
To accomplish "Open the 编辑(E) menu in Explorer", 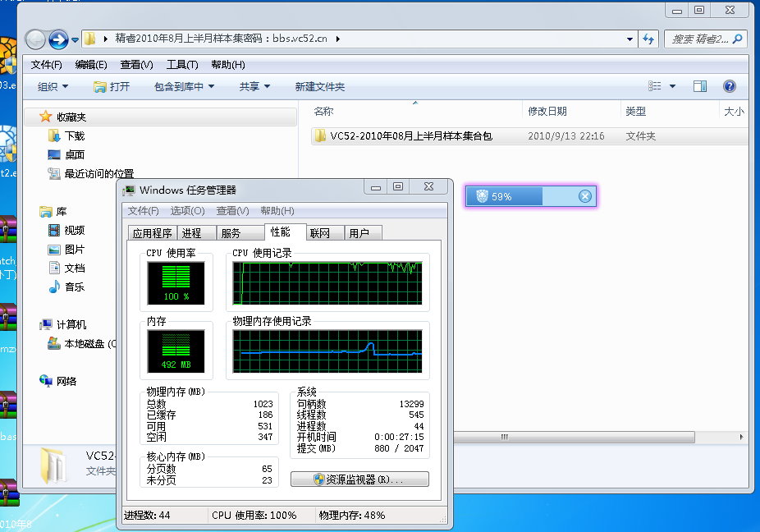I will [91, 65].
